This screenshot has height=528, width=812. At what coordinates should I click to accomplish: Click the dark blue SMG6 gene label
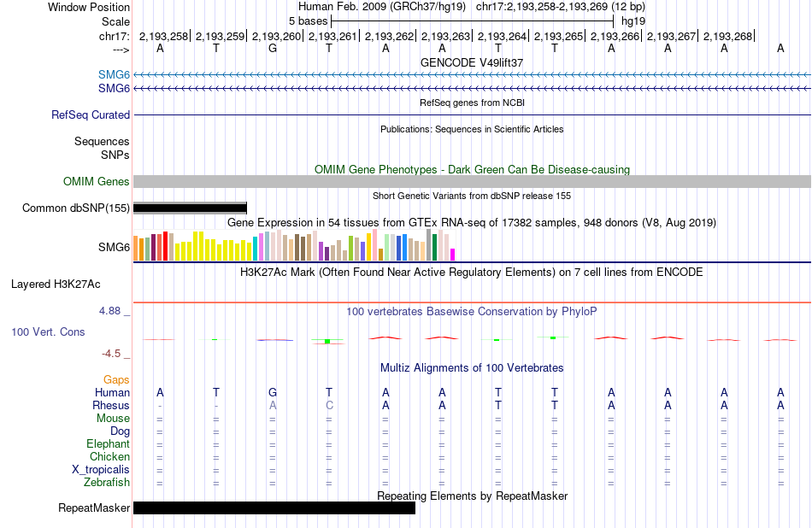pos(114,89)
